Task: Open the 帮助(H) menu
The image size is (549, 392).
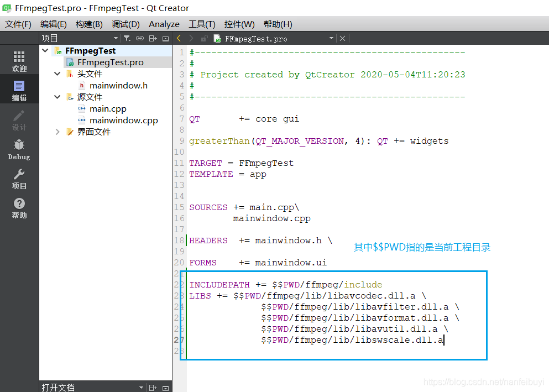Action: click(278, 24)
